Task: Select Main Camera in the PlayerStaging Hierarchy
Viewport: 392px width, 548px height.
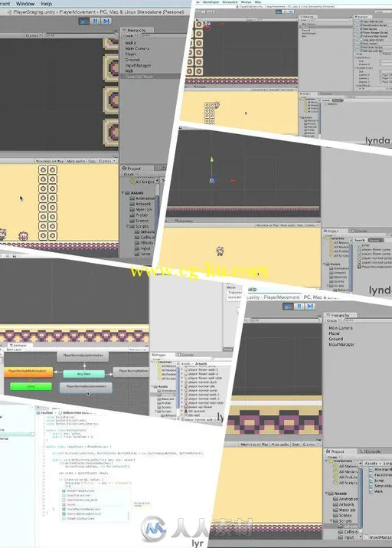Action: 137,48
